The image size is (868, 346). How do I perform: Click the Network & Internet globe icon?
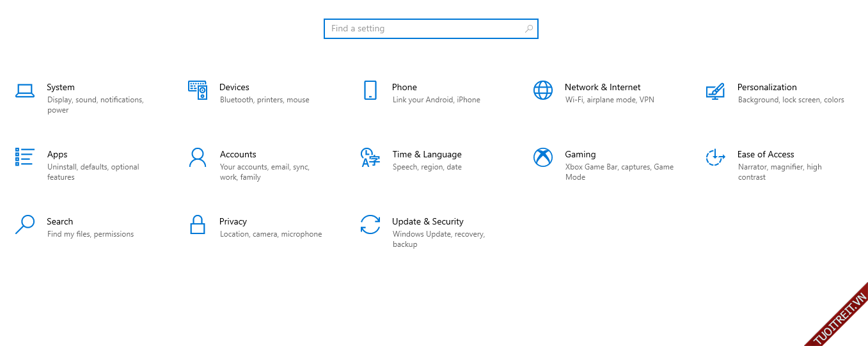[x=542, y=90]
